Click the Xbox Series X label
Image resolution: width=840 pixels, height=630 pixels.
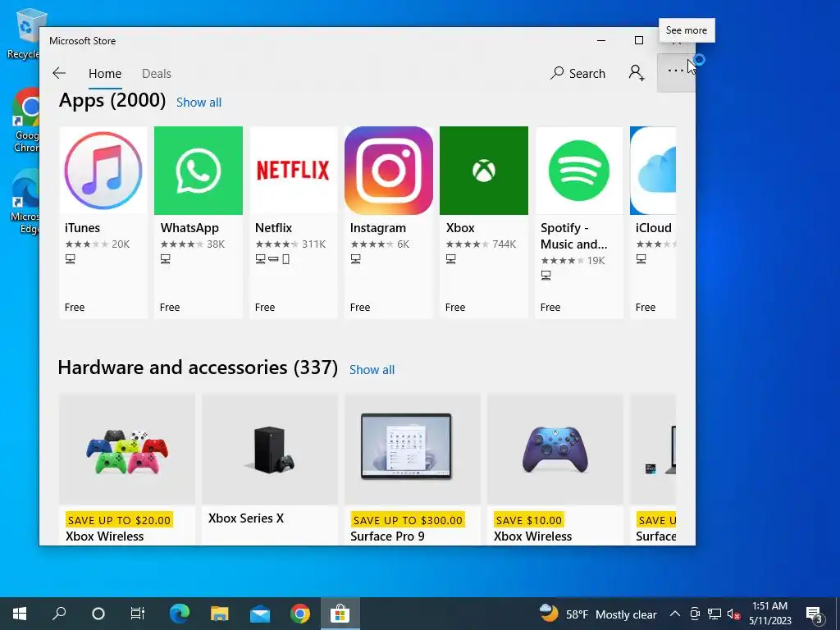(x=246, y=518)
